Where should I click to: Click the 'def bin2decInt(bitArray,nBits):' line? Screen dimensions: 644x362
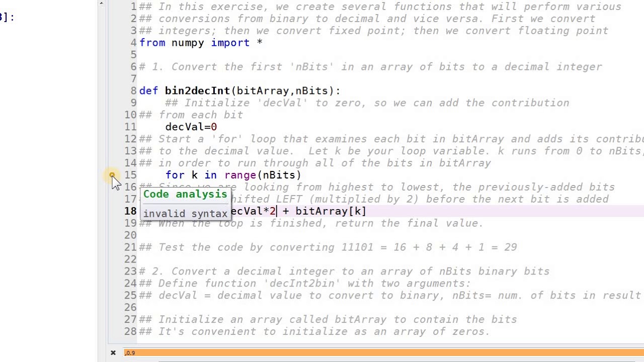click(x=239, y=91)
